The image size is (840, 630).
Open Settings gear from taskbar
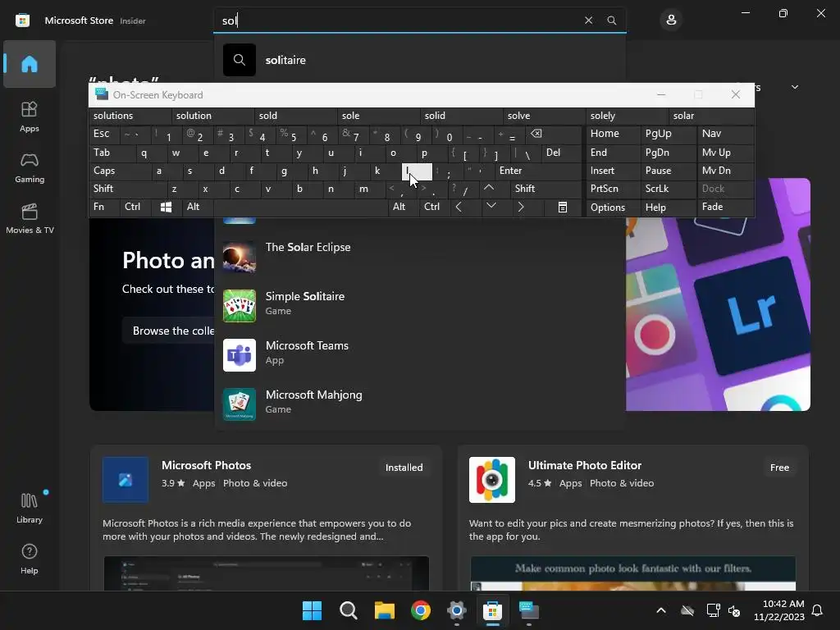coord(456,610)
